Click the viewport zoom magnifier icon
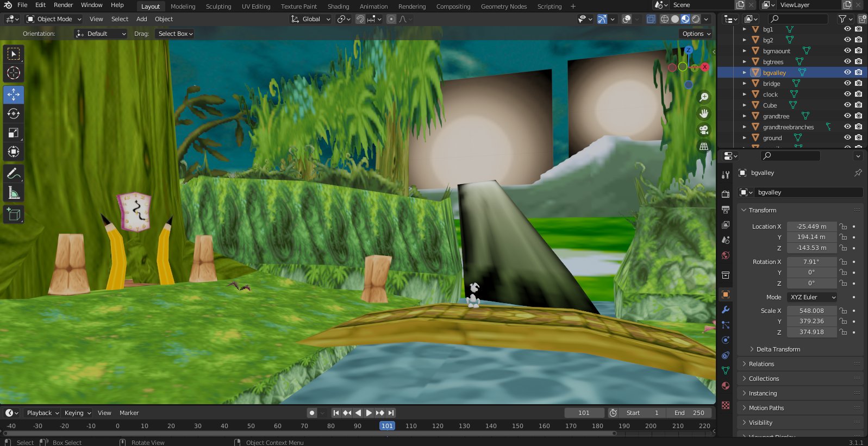 704,97
